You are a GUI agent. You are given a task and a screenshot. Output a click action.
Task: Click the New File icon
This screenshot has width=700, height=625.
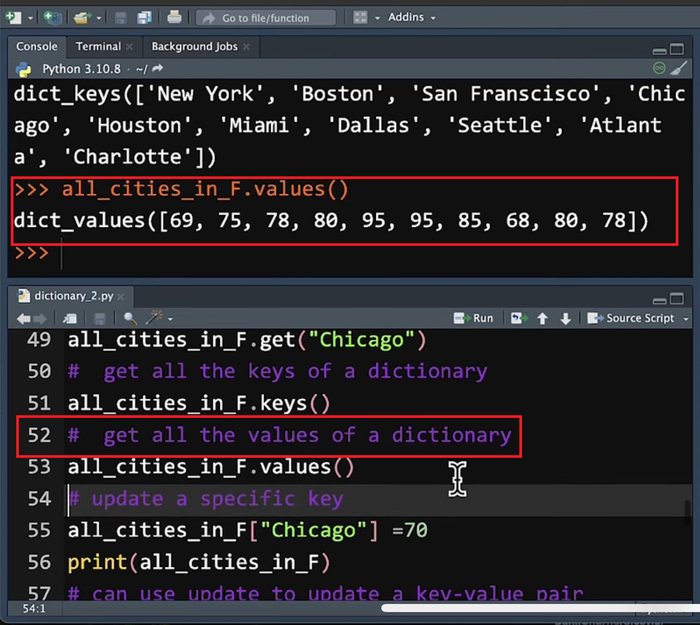[14, 17]
